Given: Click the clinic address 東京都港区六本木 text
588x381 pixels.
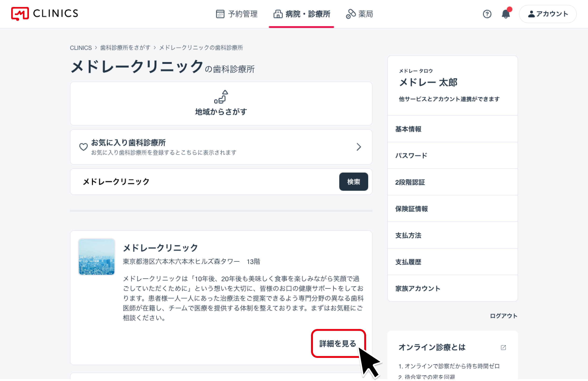Looking at the screenshot, I should pyautogui.click(x=192, y=261).
